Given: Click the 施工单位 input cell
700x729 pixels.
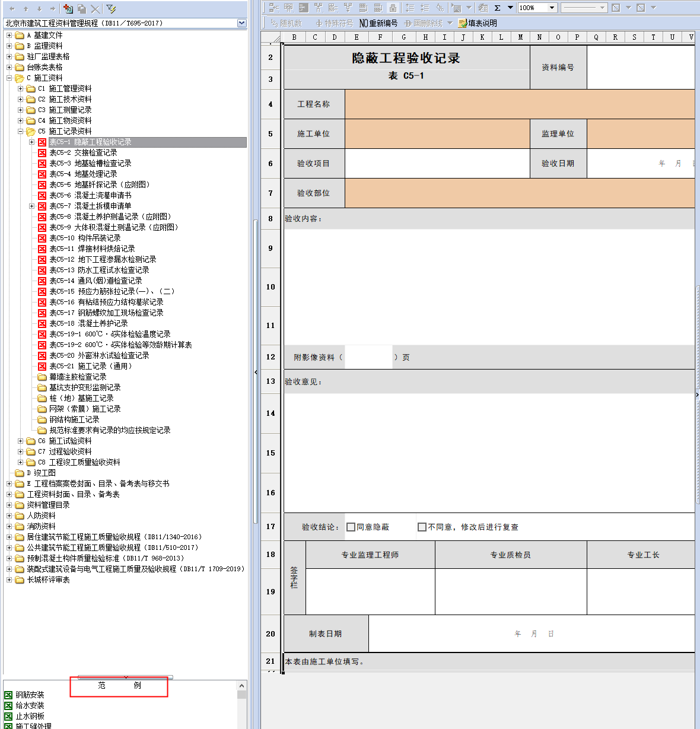Looking at the screenshot, I should [437, 134].
